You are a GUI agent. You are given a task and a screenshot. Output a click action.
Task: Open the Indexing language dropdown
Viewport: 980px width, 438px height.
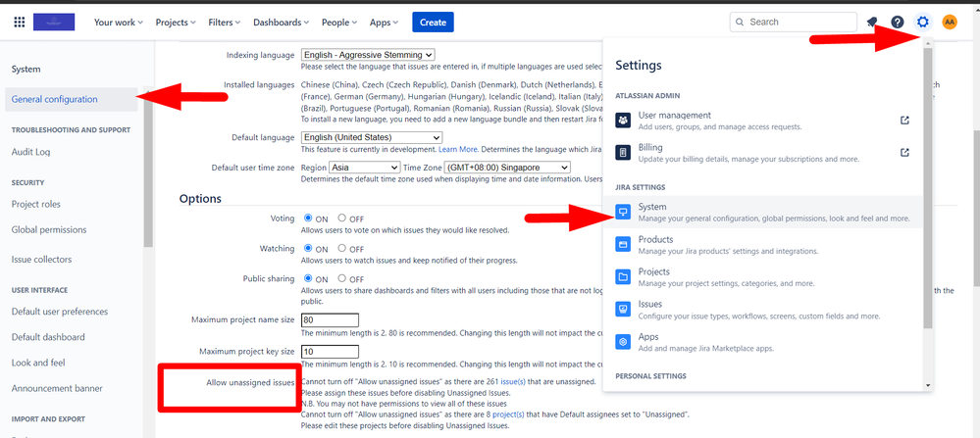(x=368, y=55)
